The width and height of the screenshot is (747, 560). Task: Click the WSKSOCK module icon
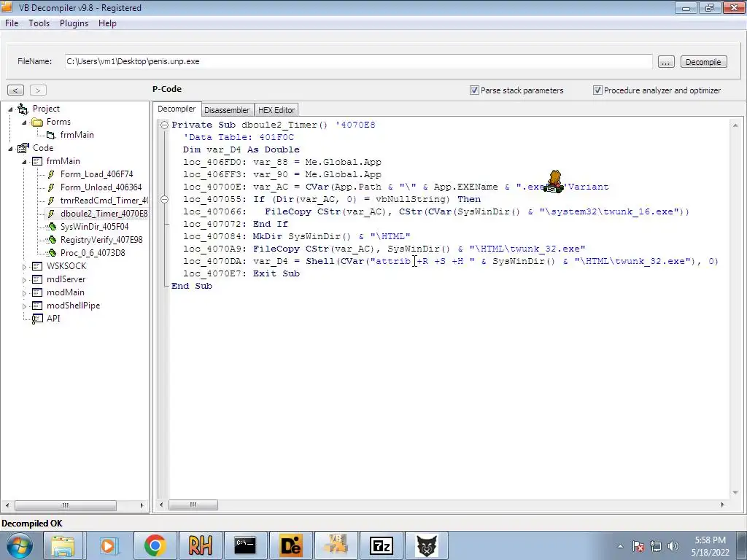tap(37, 266)
